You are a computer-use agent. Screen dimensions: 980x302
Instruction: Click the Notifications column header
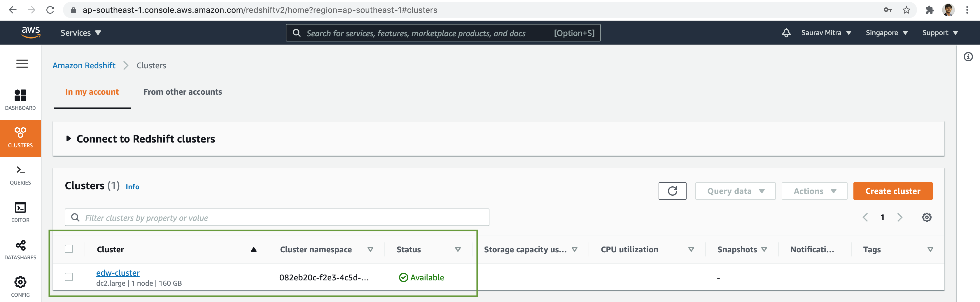pyautogui.click(x=812, y=249)
